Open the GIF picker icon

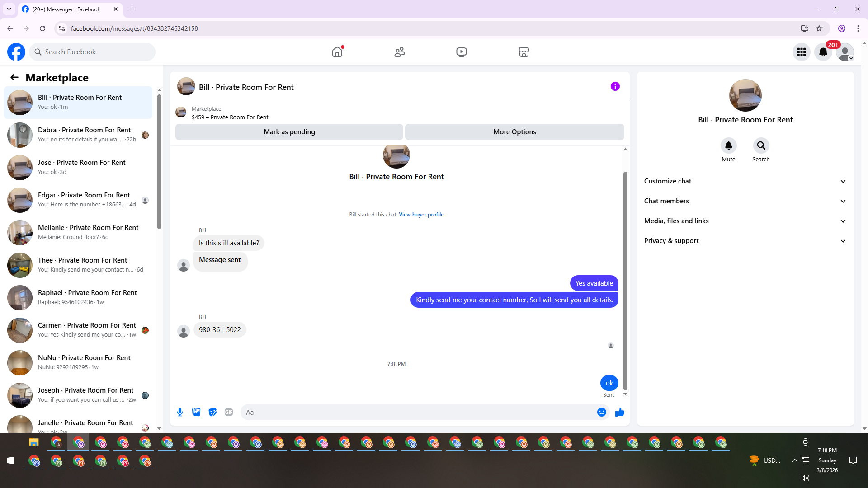pyautogui.click(x=229, y=412)
